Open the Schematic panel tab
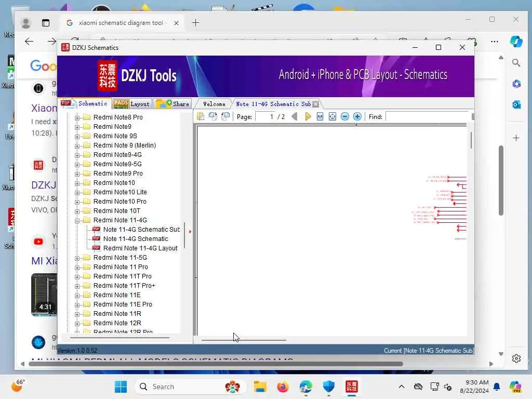532x399 pixels. pyautogui.click(x=85, y=103)
